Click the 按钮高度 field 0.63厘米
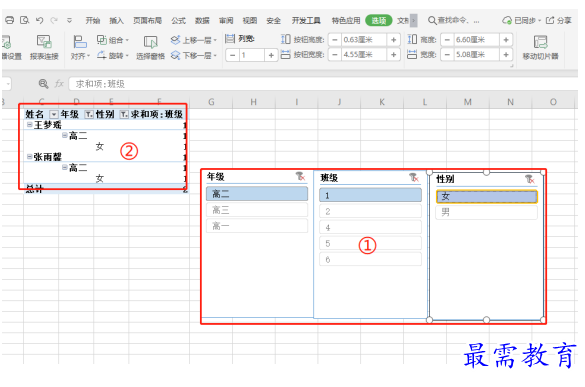This screenshot has height=387, width=585. 364,40
